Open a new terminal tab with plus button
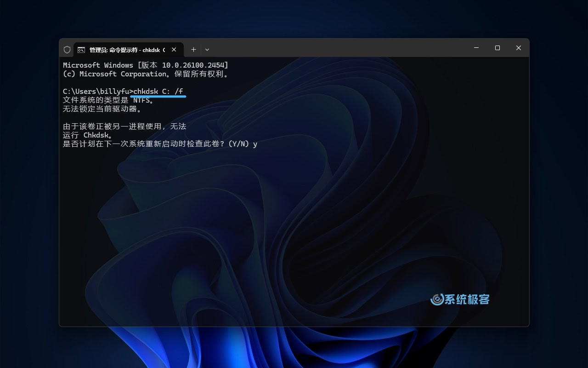 point(193,50)
